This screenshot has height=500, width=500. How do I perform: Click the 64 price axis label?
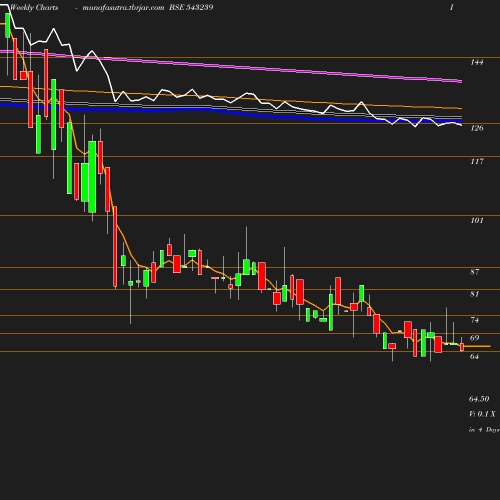pyautogui.click(x=475, y=356)
